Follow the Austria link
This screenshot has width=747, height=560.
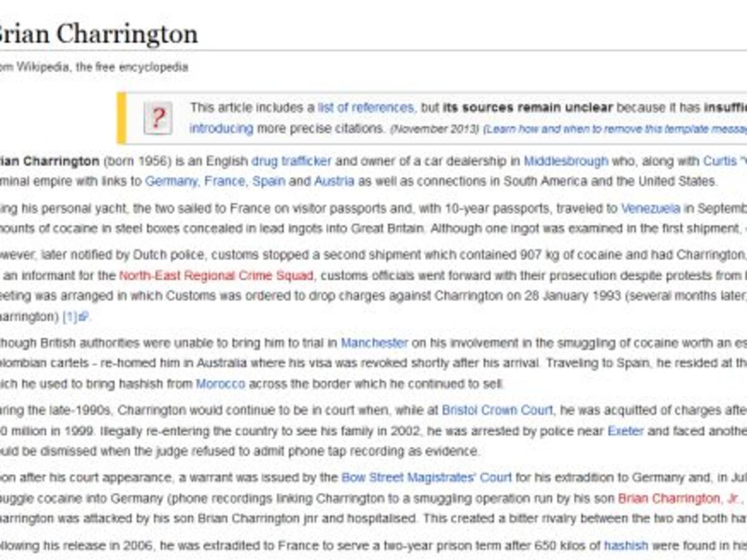(x=334, y=181)
